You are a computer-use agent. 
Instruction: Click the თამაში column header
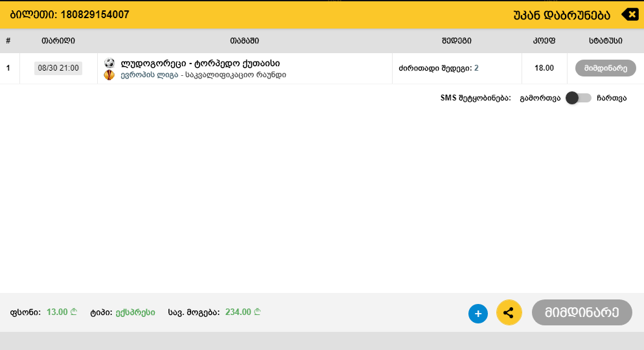point(244,41)
